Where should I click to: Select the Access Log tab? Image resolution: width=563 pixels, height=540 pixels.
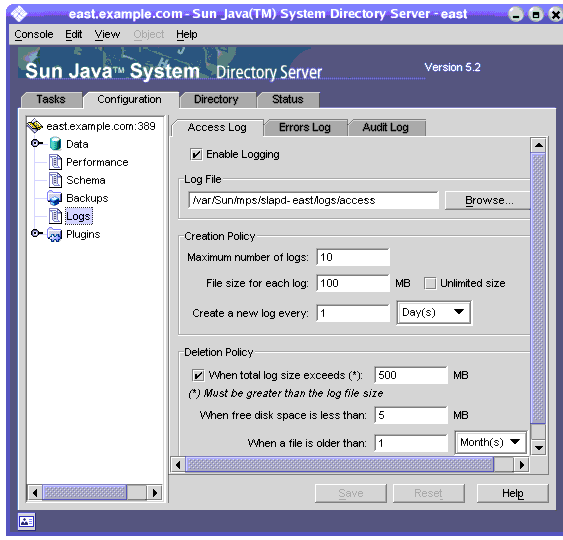pos(217,127)
